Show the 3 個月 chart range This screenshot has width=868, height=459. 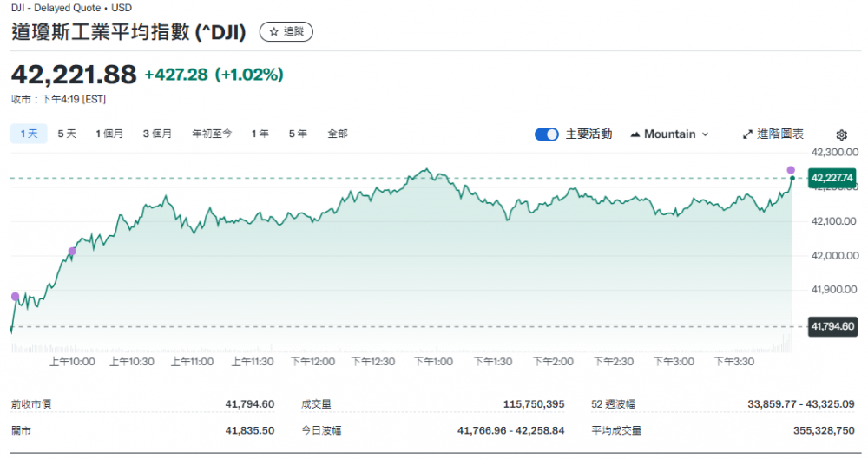click(157, 134)
